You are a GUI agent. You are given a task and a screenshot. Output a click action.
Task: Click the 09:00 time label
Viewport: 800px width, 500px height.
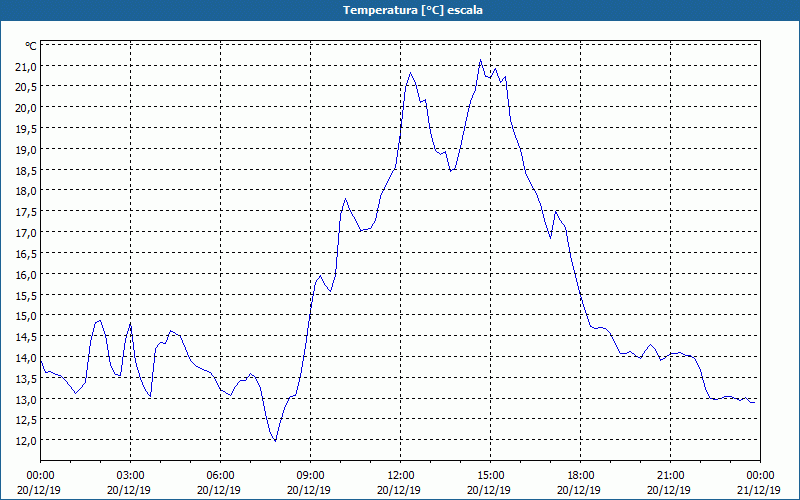(x=311, y=476)
